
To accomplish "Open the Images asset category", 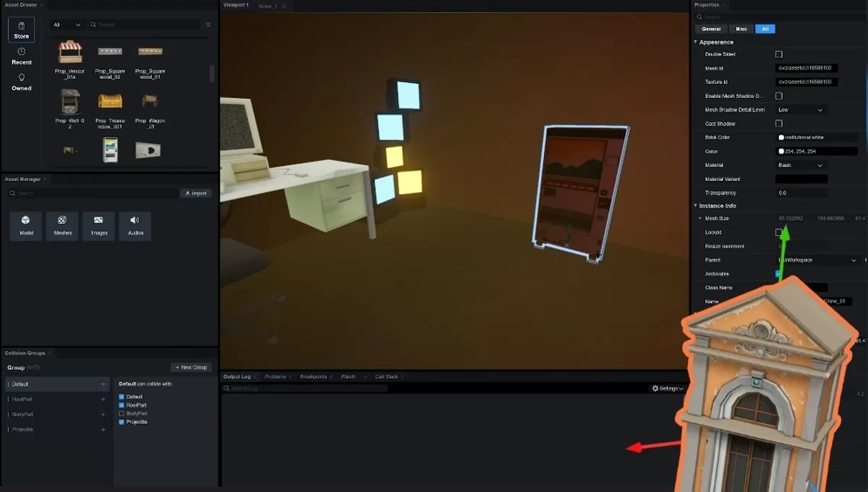I will click(98, 225).
